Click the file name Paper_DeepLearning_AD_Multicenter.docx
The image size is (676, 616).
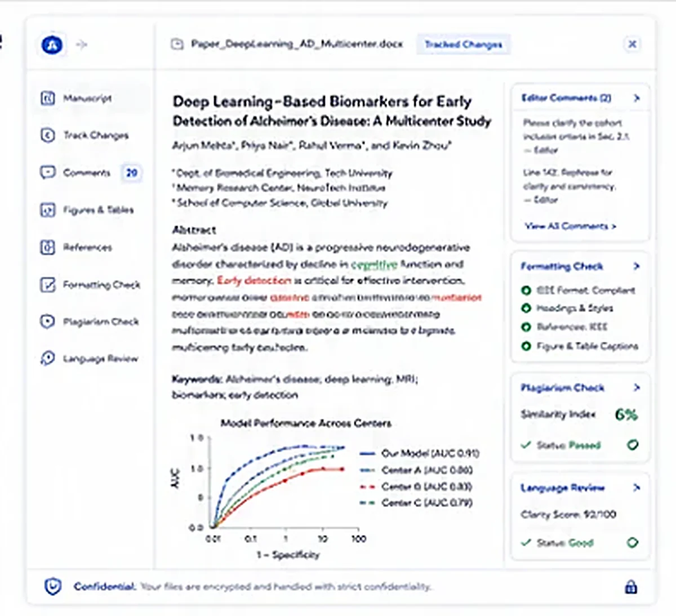pos(297,44)
